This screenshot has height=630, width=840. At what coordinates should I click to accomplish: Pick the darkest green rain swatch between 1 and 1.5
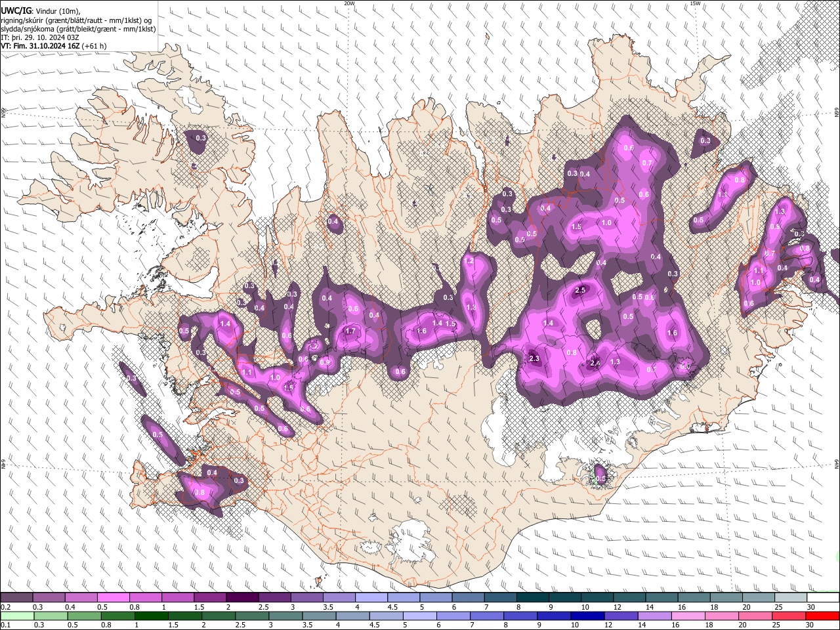point(152,616)
